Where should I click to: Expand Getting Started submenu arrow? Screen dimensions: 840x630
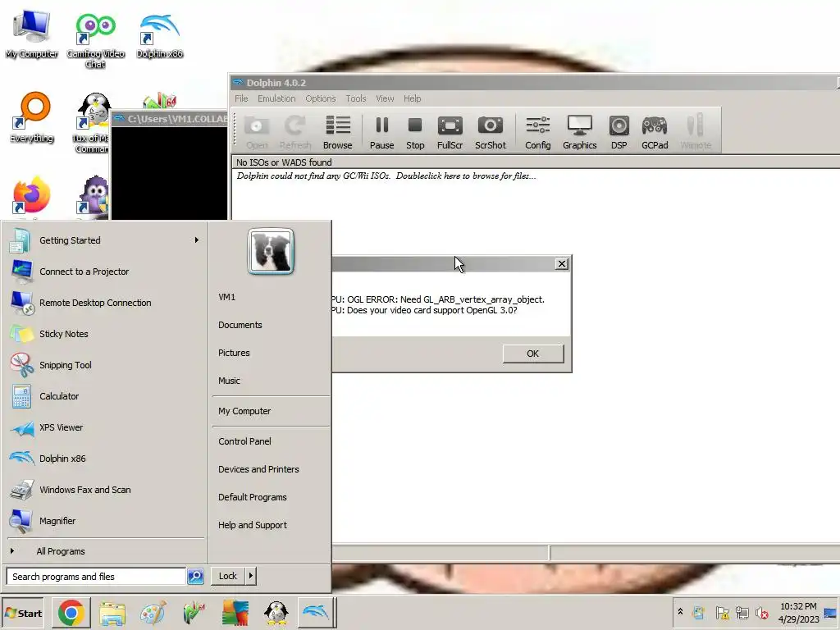pyautogui.click(x=197, y=240)
